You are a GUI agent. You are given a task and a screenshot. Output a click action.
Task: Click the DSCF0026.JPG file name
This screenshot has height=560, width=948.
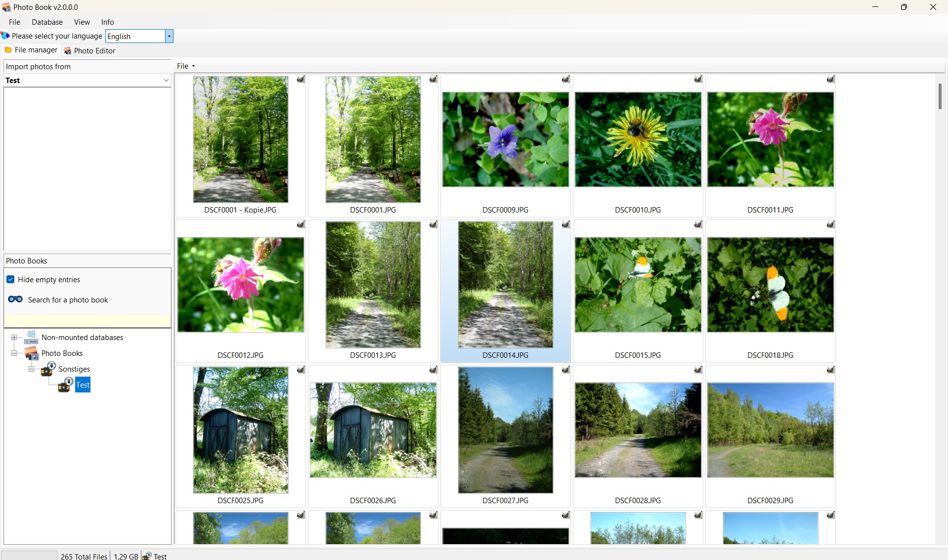click(x=373, y=501)
